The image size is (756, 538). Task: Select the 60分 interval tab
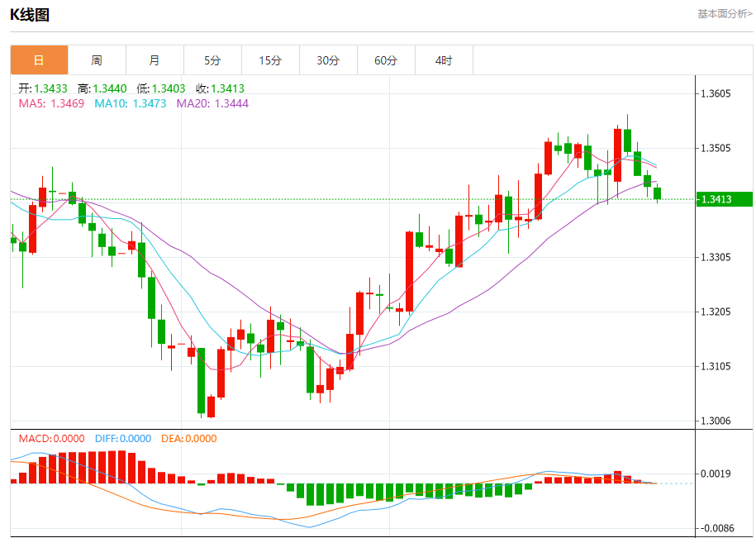pos(386,60)
